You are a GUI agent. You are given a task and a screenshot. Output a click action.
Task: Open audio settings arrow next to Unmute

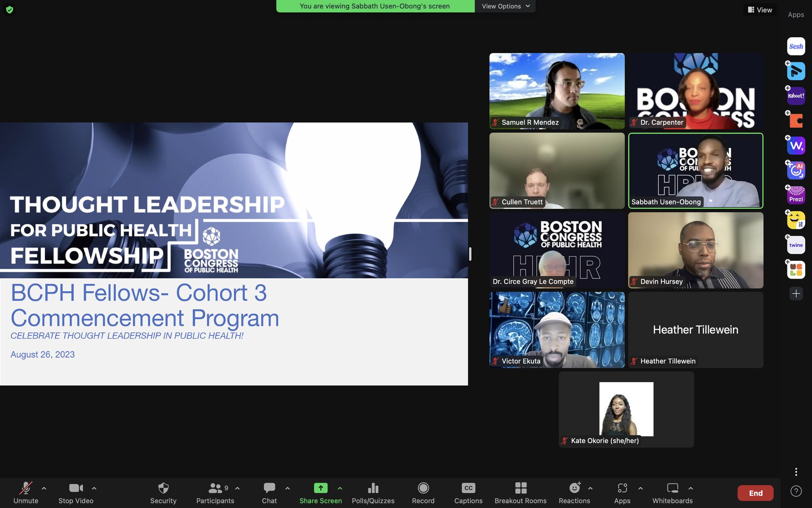[x=44, y=488]
